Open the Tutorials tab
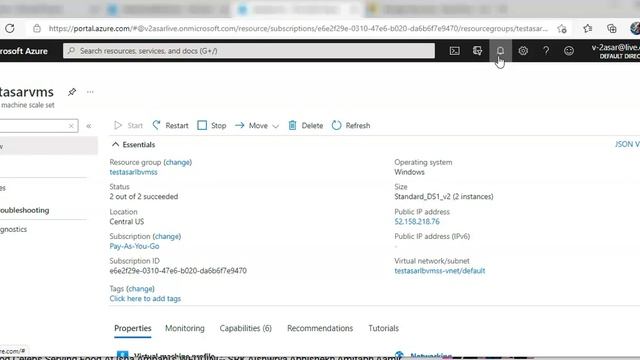 point(383,328)
